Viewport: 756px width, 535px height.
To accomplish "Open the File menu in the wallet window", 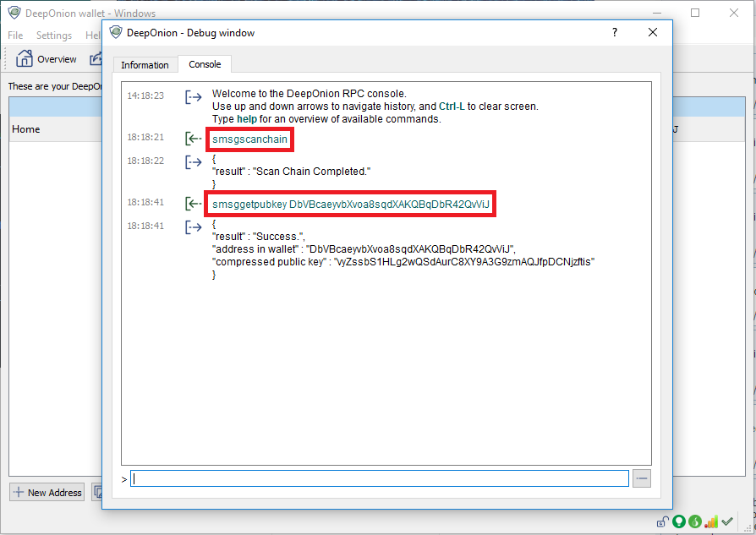I will click(x=15, y=35).
